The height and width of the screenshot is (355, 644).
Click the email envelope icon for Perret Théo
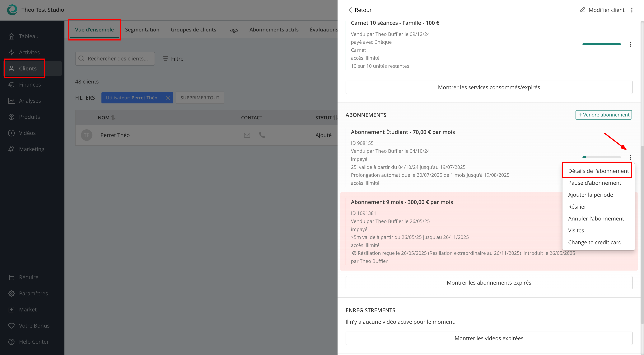tap(247, 135)
